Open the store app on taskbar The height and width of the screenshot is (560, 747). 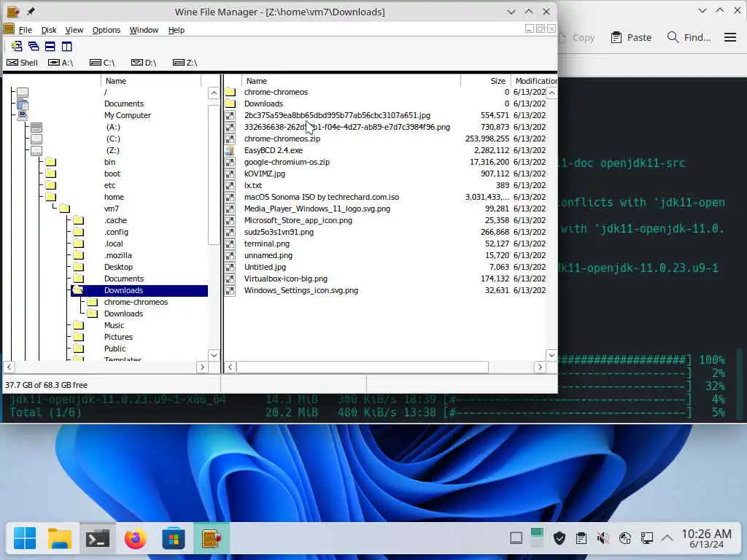(174, 539)
